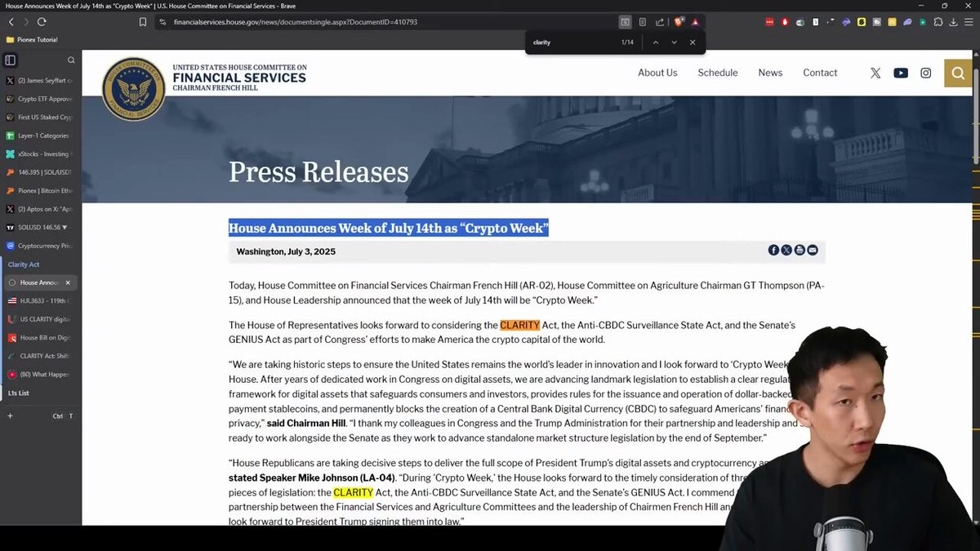Open the Schedule menu item
The height and width of the screenshot is (551, 980).
pyautogui.click(x=718, y=73)
